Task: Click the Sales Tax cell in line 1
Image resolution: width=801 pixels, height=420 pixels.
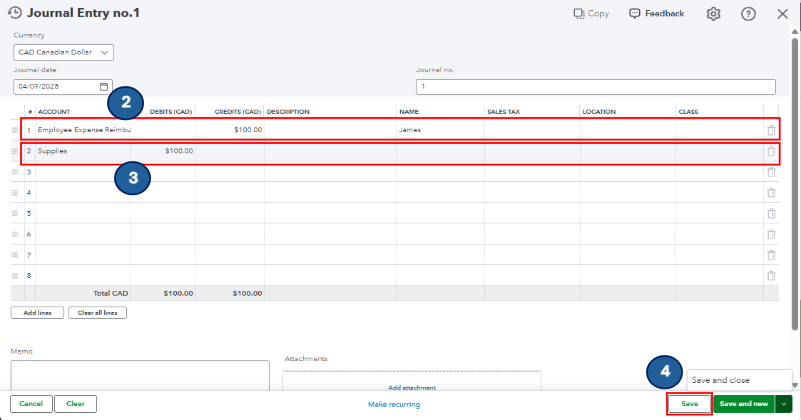Action: (532, 130)
